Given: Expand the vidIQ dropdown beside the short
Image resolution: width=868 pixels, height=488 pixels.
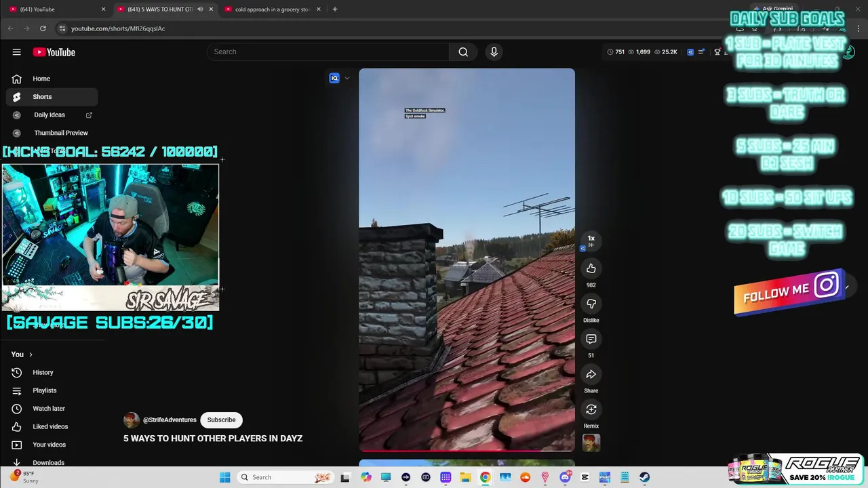Looking at the screenshot, I should point(347,78).
